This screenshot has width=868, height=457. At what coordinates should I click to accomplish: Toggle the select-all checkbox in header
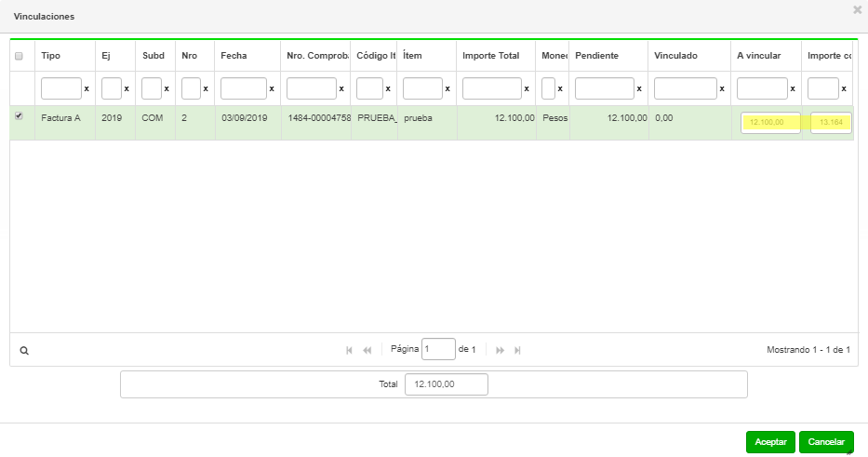point(19,56)
